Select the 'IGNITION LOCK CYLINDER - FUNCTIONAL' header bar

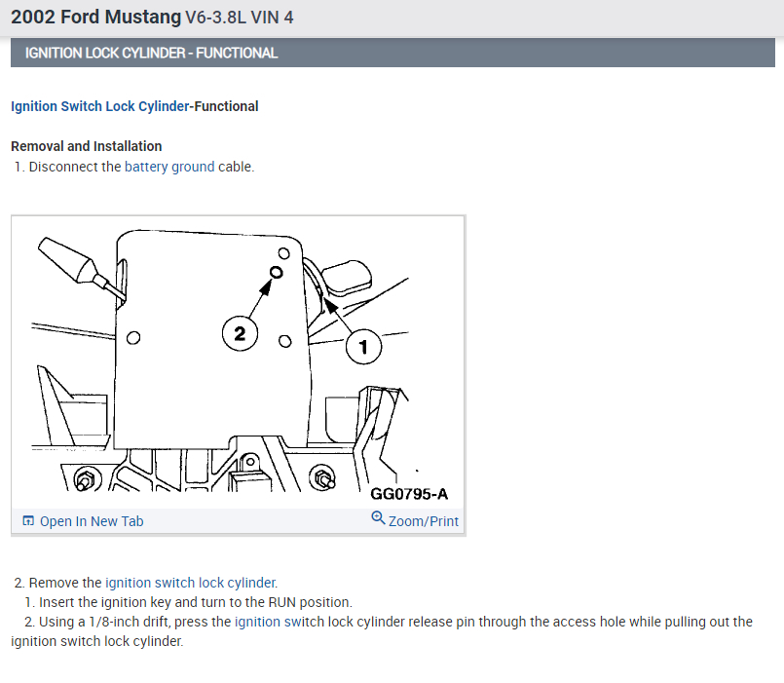pyautogui.click(x=393, y=53)
